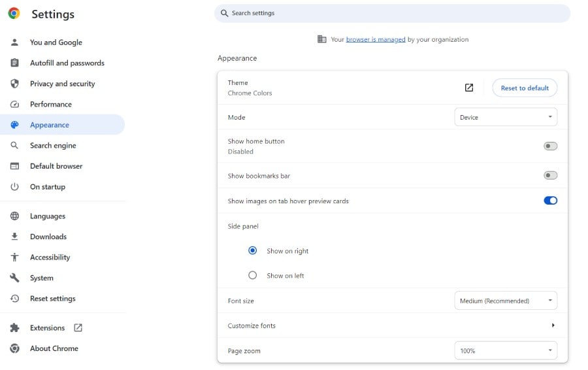Click the person icon for You and Google

[x=14, y=42]
